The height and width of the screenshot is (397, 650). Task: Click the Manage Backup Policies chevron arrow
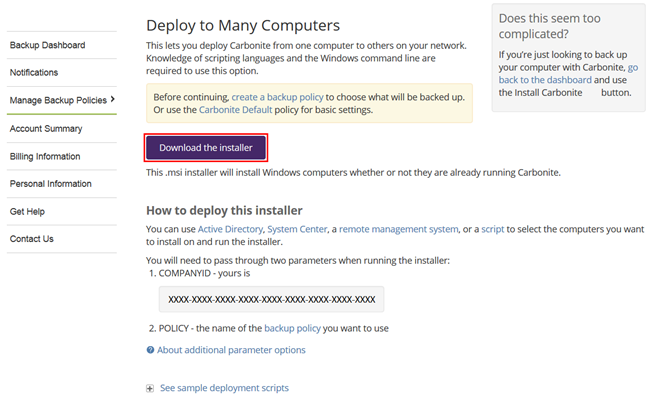(112, 99)
